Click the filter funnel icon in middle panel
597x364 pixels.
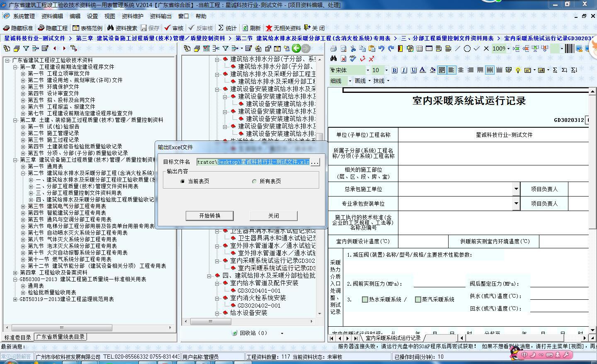[x=225, y=49]
